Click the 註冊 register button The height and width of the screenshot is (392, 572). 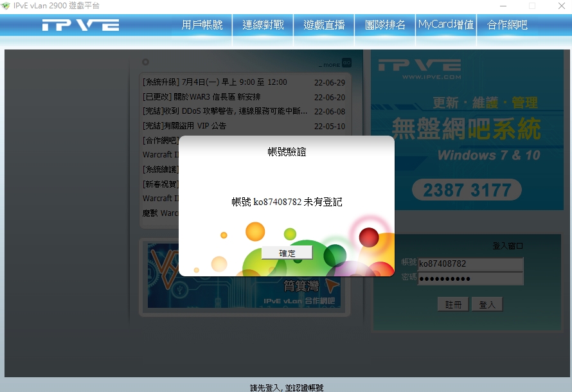click(453, 304)
